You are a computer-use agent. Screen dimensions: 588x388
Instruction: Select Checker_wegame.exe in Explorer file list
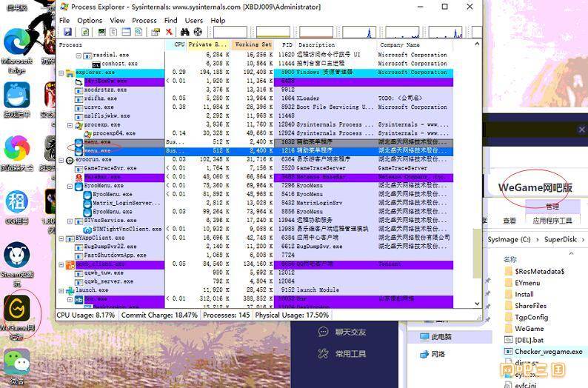coord(544,351)
